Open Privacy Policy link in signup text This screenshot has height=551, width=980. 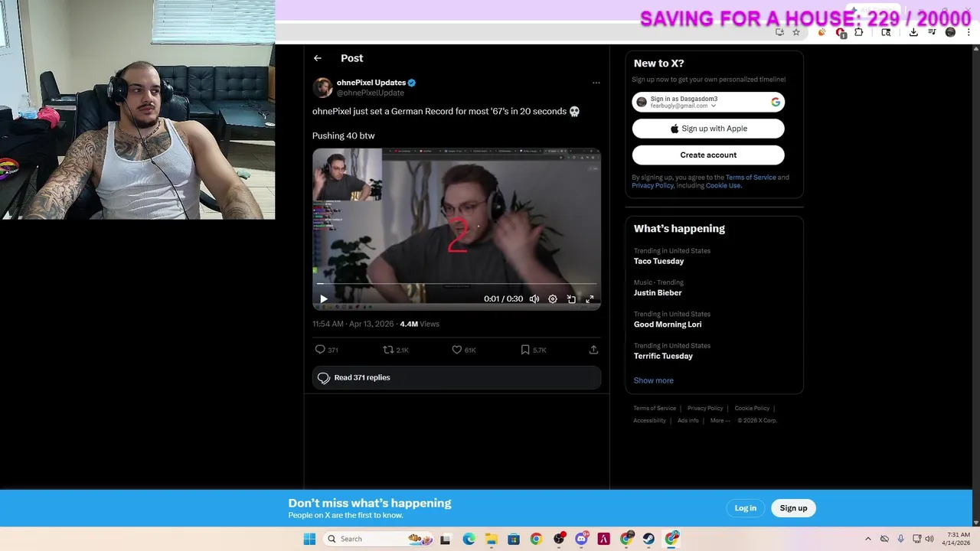[652, 185]
